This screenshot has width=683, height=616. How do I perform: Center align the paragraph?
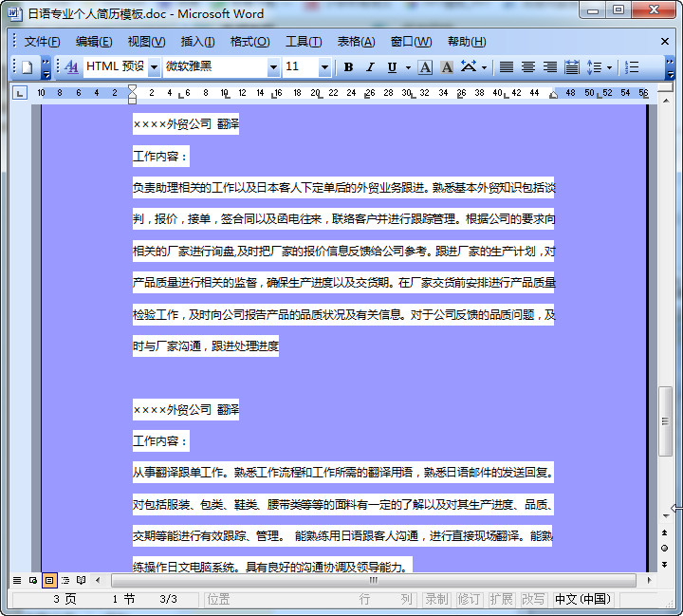tap(528, 67)
